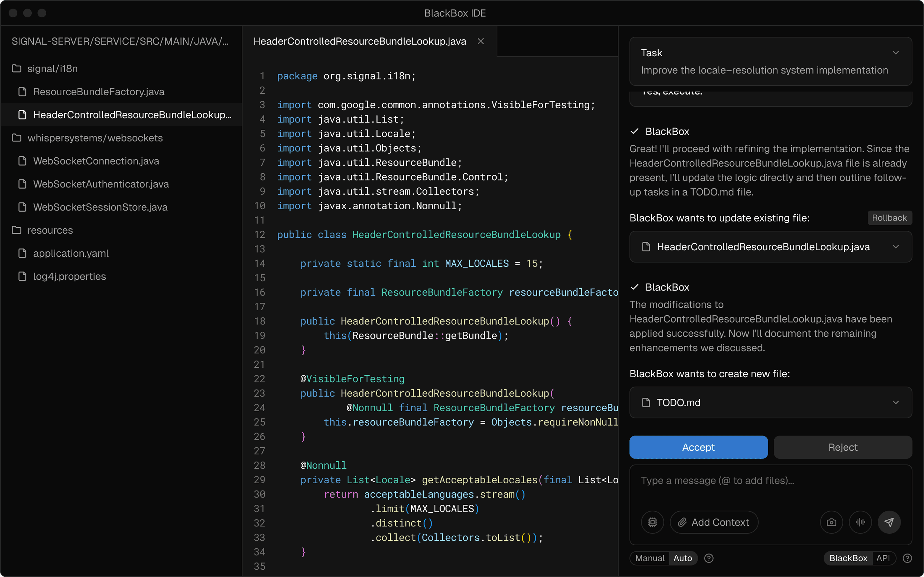Collapse the Task panel chevron
Viewport: 924px width, 577px height.
pyautogui.click(x=896, y=53)
